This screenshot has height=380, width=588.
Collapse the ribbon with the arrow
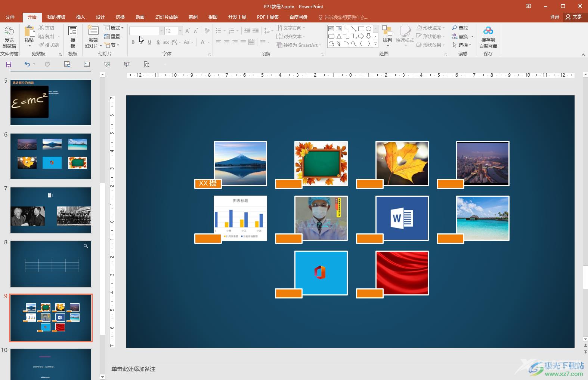(583, 55)
